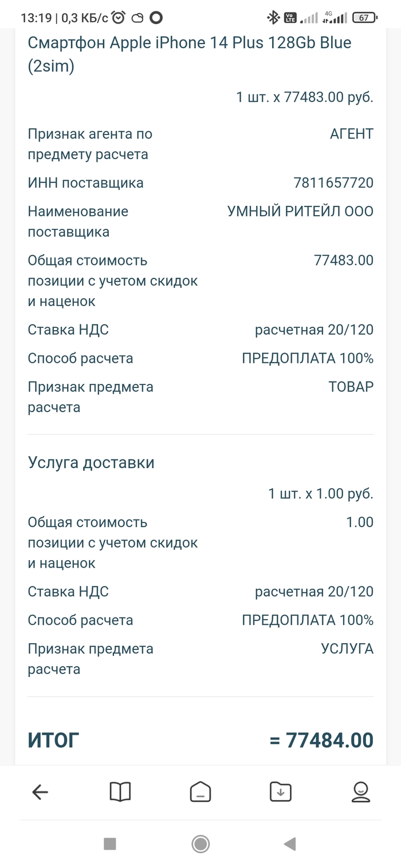The height and width of the screenshot is (868, 401).
Task: Tap the cloud icon in status bar
Action: 137,18
